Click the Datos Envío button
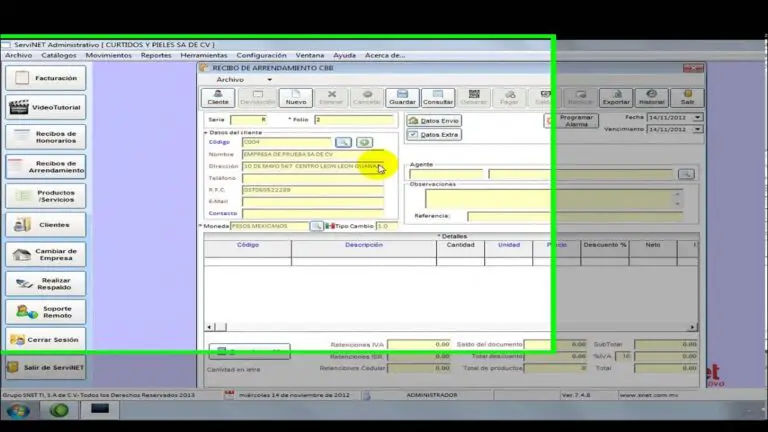 (434, 120)
